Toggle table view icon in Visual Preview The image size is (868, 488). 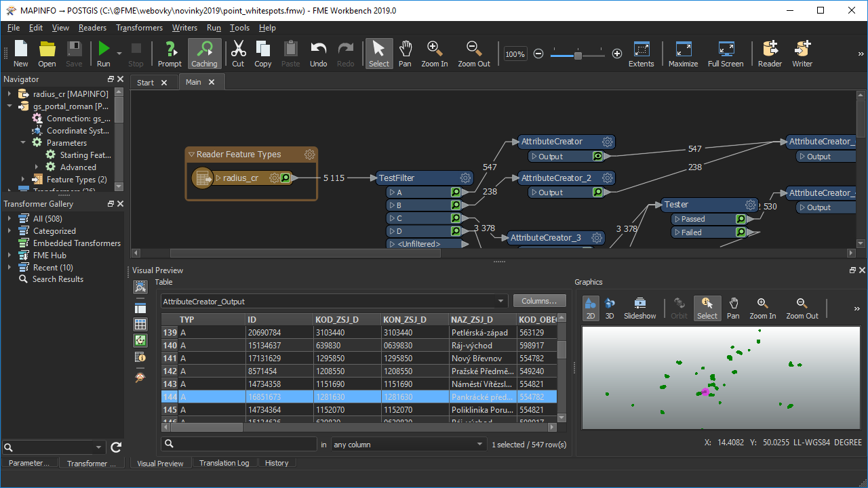pyautogui.click(x=140, y=325)
